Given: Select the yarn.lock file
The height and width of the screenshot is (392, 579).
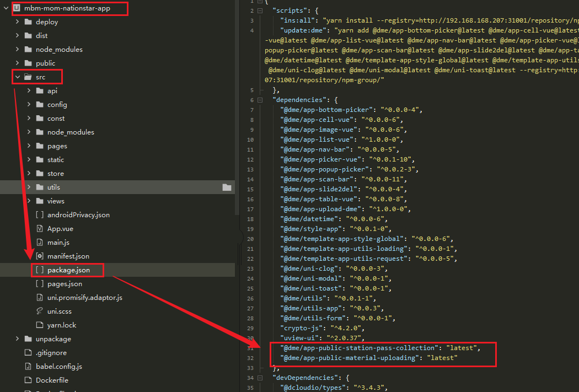Looking at the screenshot, I should pyautogui.click(x=62, y=325).
